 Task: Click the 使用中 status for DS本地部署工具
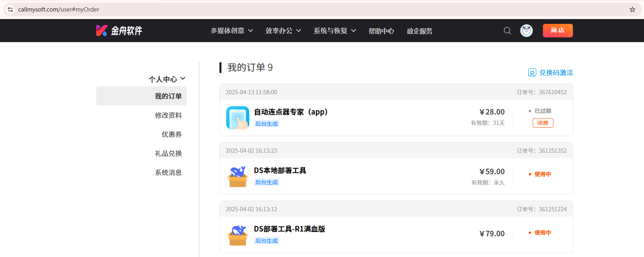543,174
